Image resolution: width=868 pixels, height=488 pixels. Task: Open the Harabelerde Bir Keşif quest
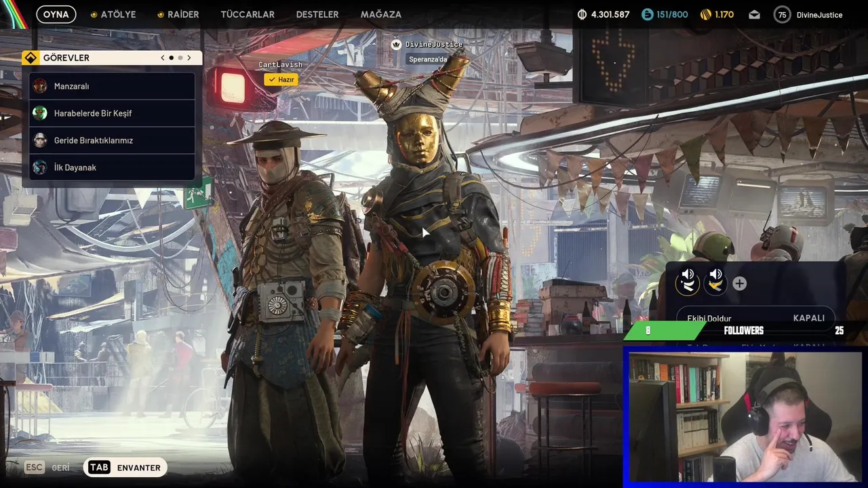(x=112, y=113)
